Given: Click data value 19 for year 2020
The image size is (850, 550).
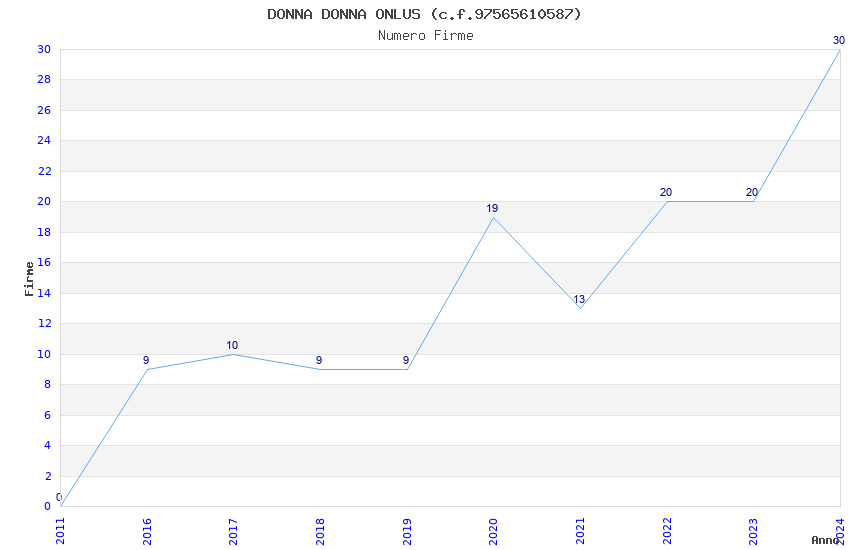Looking at the screenshot, I should coord(492,208).
